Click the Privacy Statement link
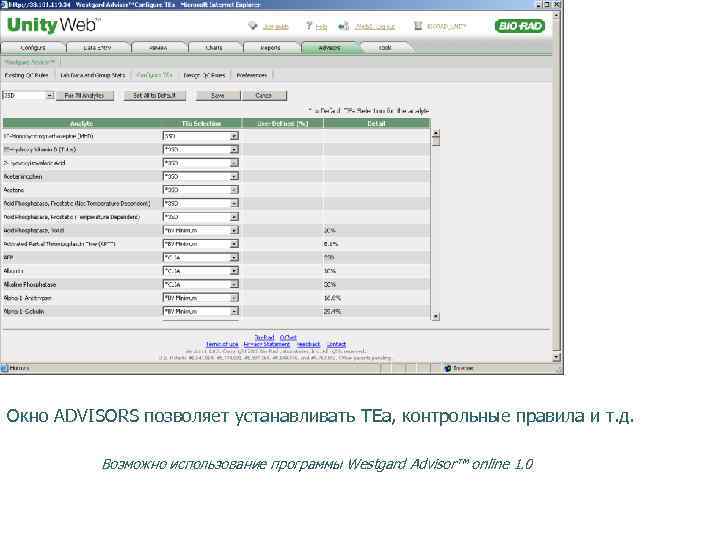The height and width of the screenshot is (540, 720). 267,344
